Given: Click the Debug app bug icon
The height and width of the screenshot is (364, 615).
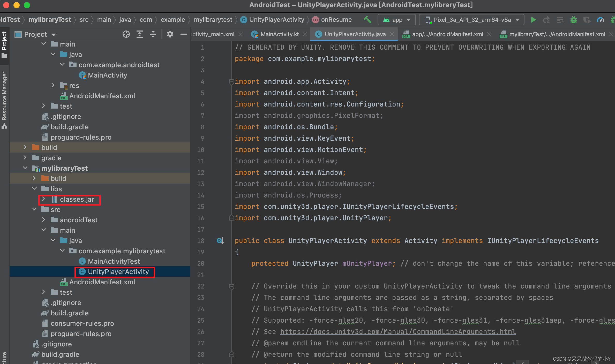Looking at the screenshot, I should click(573, 20).
